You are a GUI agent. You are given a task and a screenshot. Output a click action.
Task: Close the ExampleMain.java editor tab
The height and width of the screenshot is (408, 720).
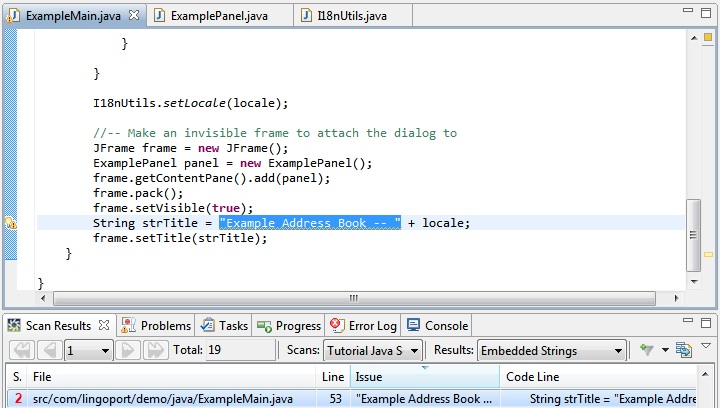tap(134, 16)
